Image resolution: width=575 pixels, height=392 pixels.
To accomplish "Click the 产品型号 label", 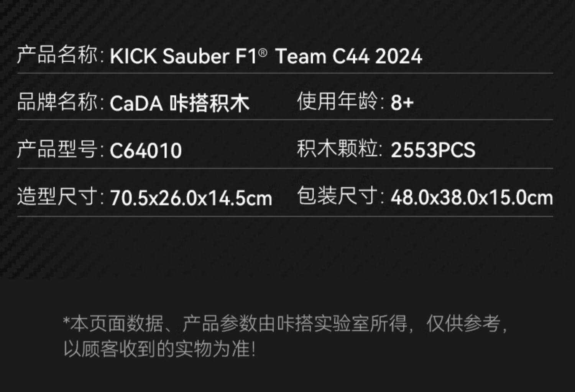I will (58, 149).
